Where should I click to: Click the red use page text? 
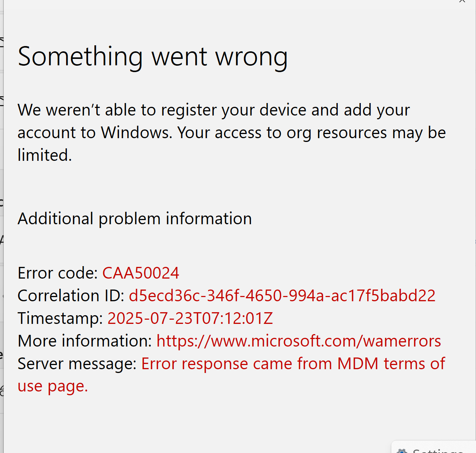pyautogui.click(x=52, y=385)
